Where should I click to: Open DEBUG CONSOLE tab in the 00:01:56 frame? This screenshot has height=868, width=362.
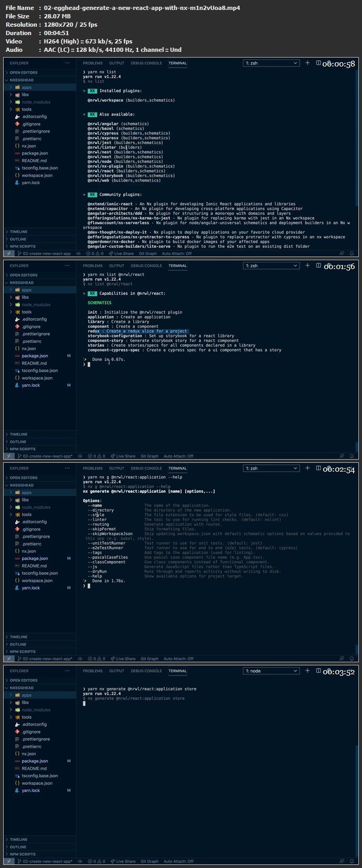point(146,265)
